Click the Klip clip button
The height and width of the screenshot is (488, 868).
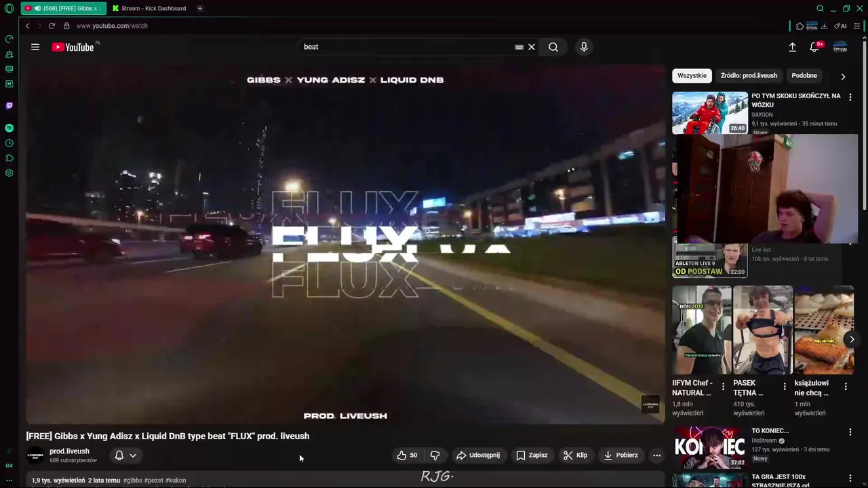coord(575,455)
